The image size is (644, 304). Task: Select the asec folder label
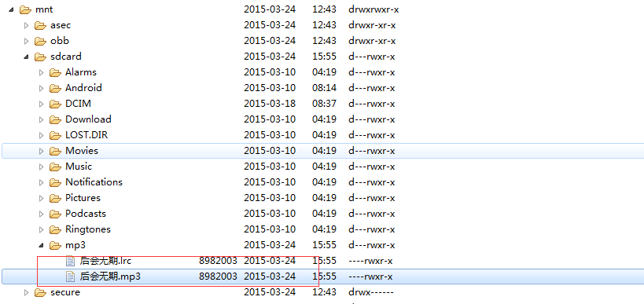[x=61, y=25]
